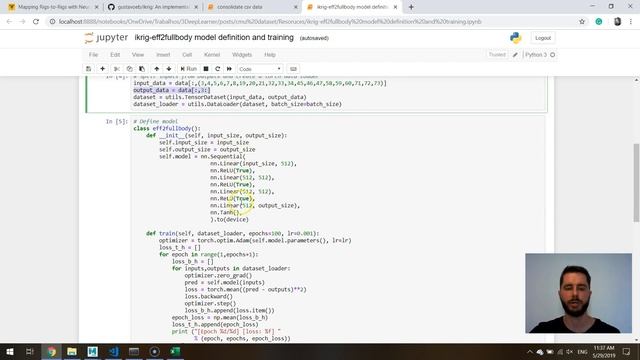The height and width of the screenshot is (360, 640).
Task: Close the ikrig-eff2fullbody browser tab
Action: click(x=395, y=7)
